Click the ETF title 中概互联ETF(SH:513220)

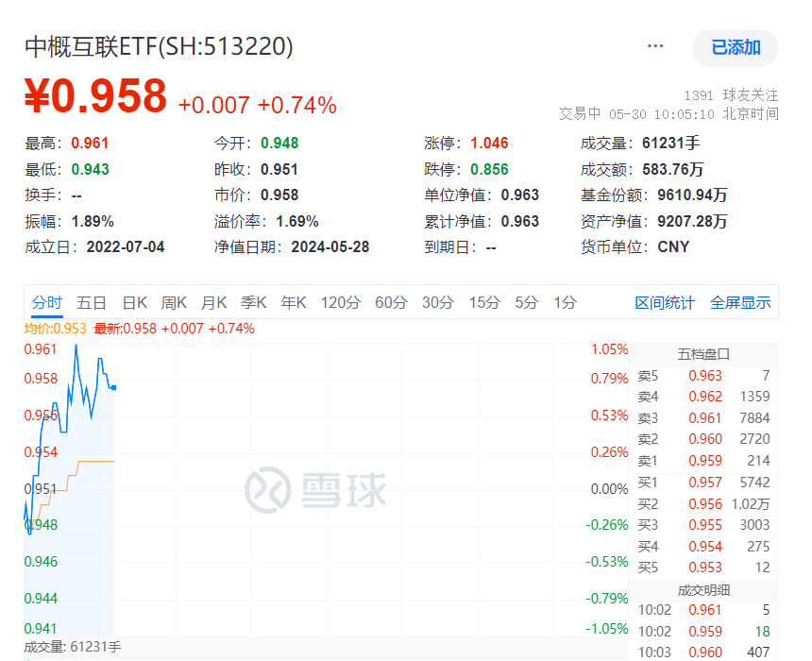pos(159,46)
